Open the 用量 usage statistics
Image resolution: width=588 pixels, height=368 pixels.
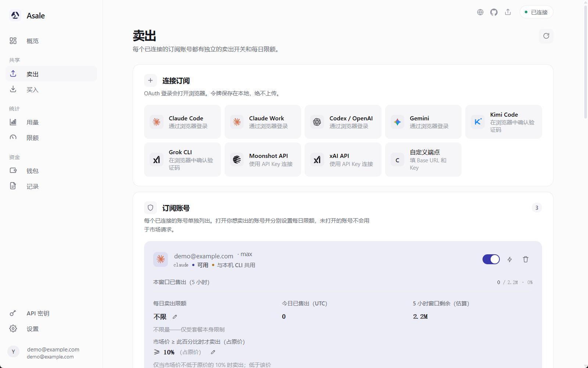click(x=51, y=122)
